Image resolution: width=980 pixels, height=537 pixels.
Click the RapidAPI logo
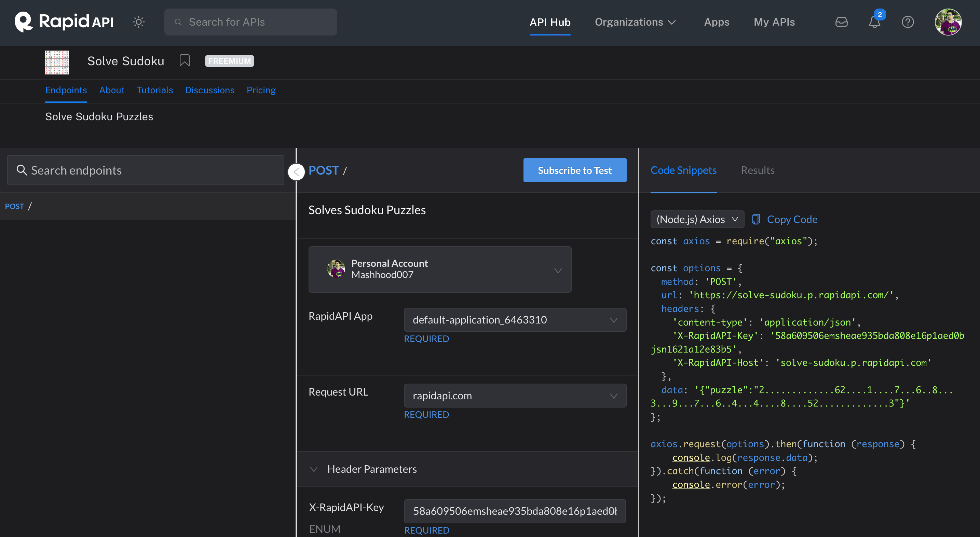[64, 22]
